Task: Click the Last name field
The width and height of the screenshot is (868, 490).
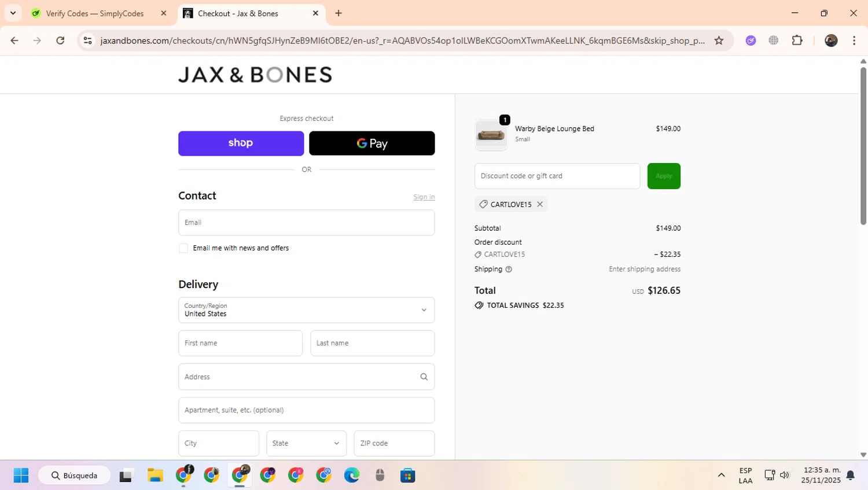Action: pos(373,343)
